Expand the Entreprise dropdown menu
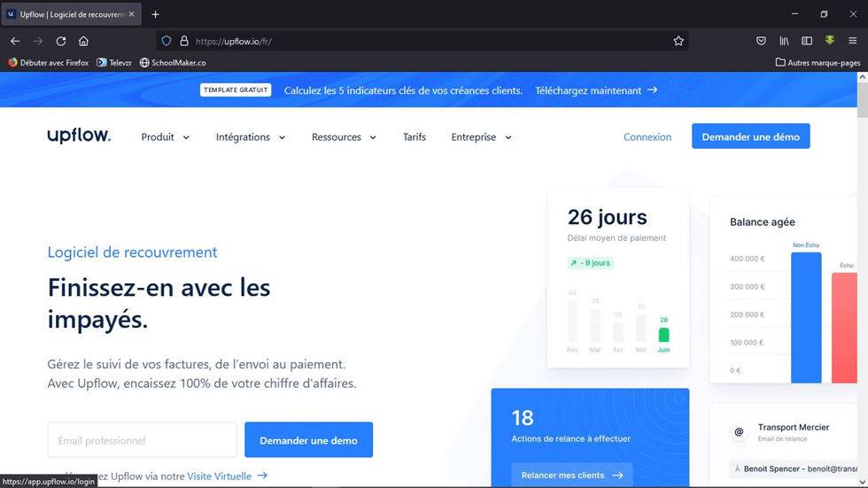The height and width of the screenshot is (488, 868). tap(481, 137)
